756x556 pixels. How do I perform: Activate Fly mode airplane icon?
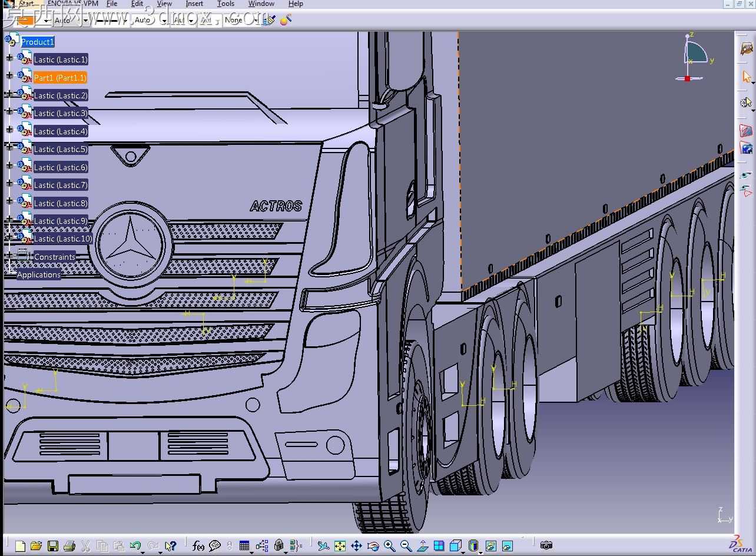coord(323,546)
